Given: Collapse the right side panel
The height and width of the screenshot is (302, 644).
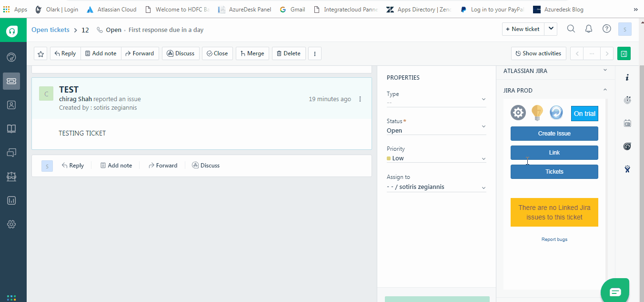Looking at the screenshot, I should 624,53.
